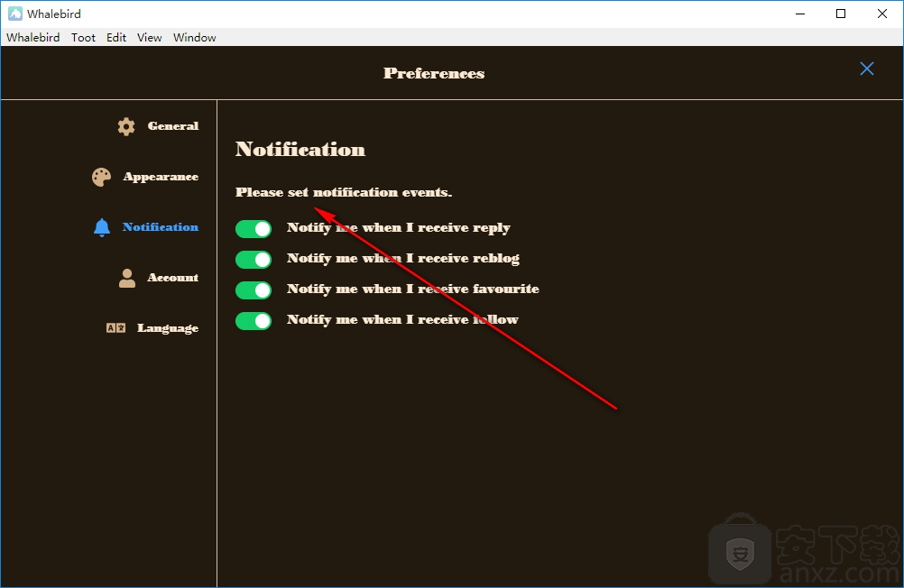Disable notification for received reply
Viewport: 904px width, 588px height.
[254, 229]
